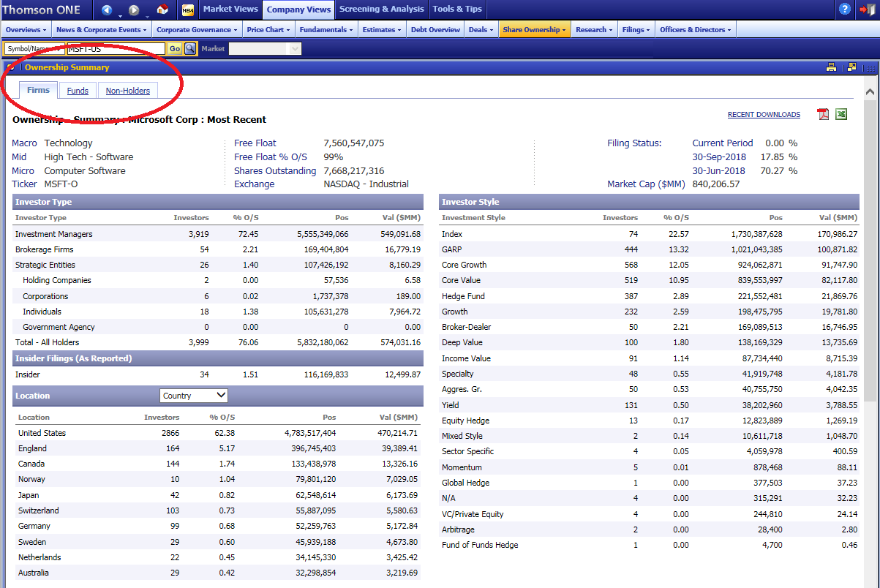
Task: Switch to the Non-Holders tab
Action: pyautogui.click(x=127, y=91)
